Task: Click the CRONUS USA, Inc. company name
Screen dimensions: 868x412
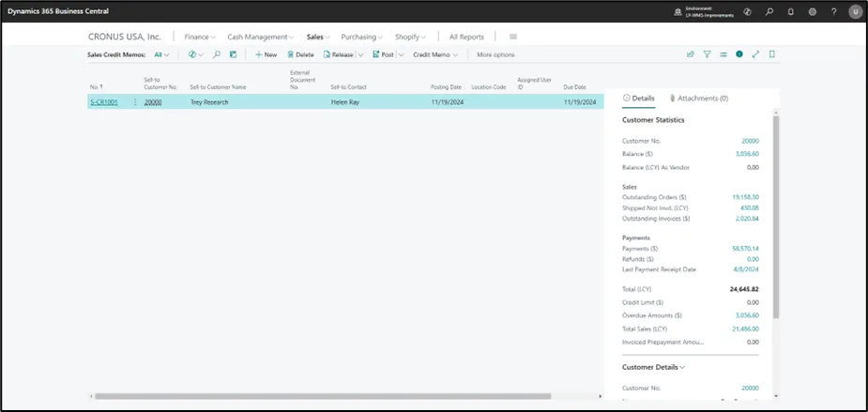Action: tap(125, 37)
